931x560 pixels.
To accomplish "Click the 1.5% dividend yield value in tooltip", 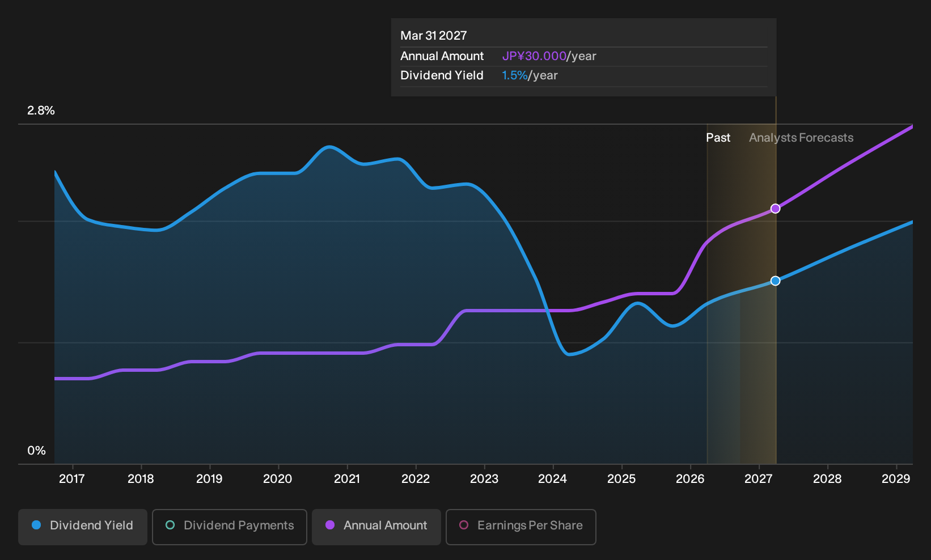I will [x=515, y=75].
